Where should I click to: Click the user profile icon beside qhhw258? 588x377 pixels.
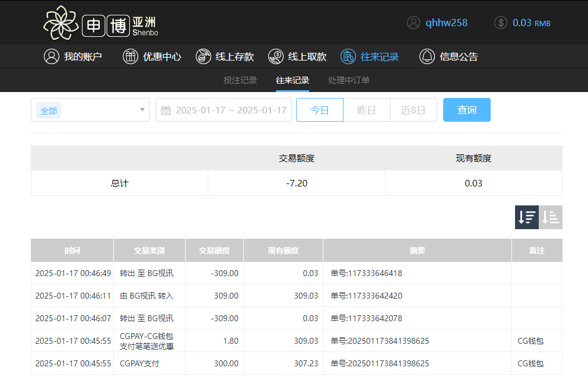point(414,23)
